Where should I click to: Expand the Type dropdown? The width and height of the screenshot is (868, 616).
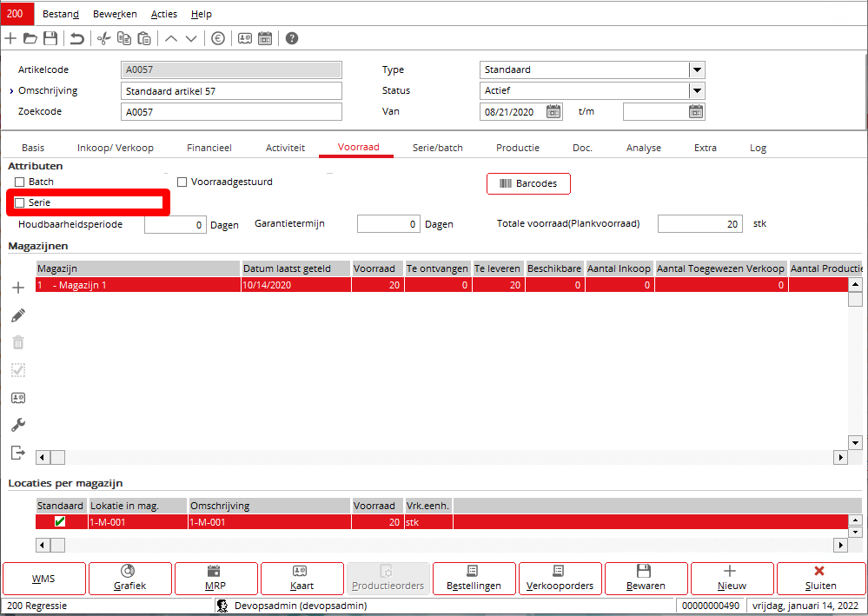coord(697,70)
